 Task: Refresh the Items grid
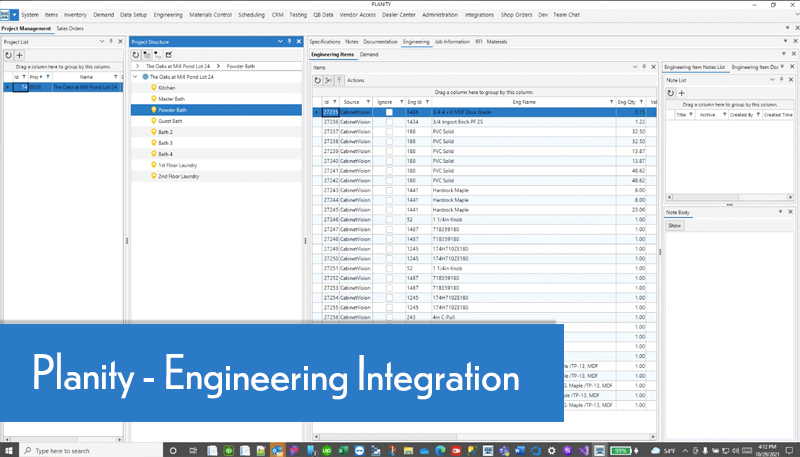click(x=317, y=80)
